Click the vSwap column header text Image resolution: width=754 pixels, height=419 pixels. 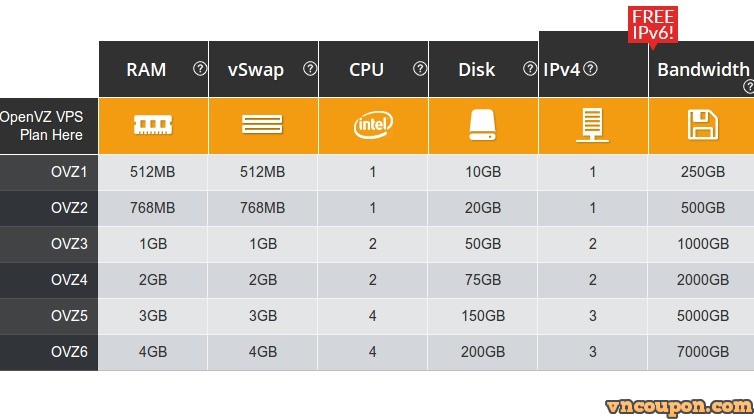pyautogui.click(x=256, y=70)
